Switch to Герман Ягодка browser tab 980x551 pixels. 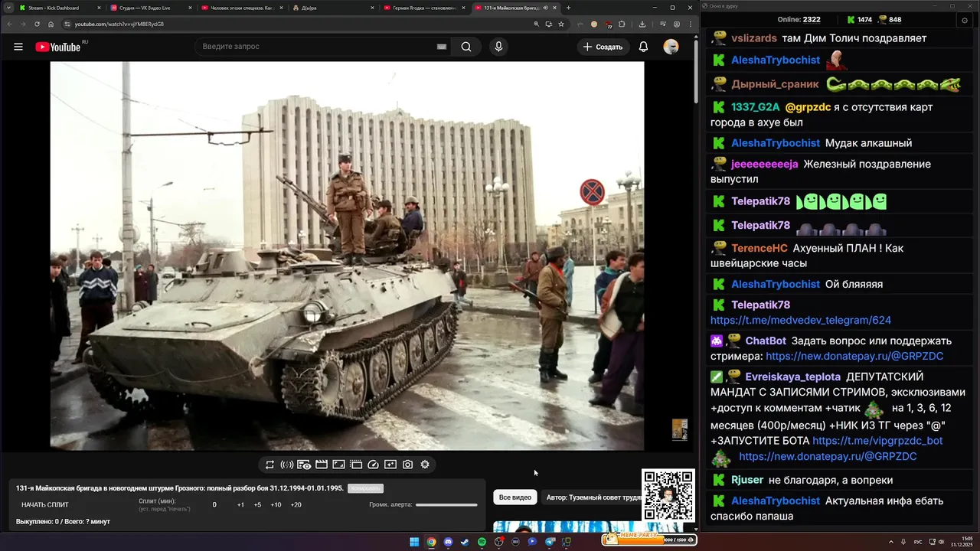[x=423, y=8]
